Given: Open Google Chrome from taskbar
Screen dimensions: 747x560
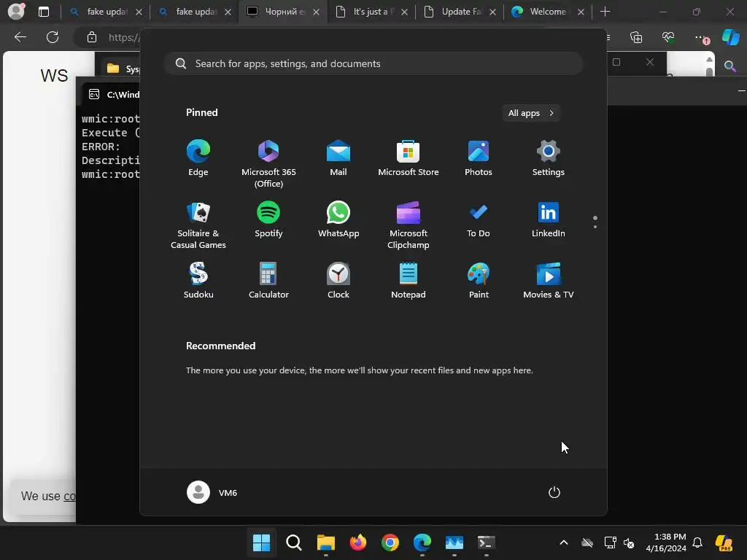Looking at the screenshot, I should tap(390, 542).
